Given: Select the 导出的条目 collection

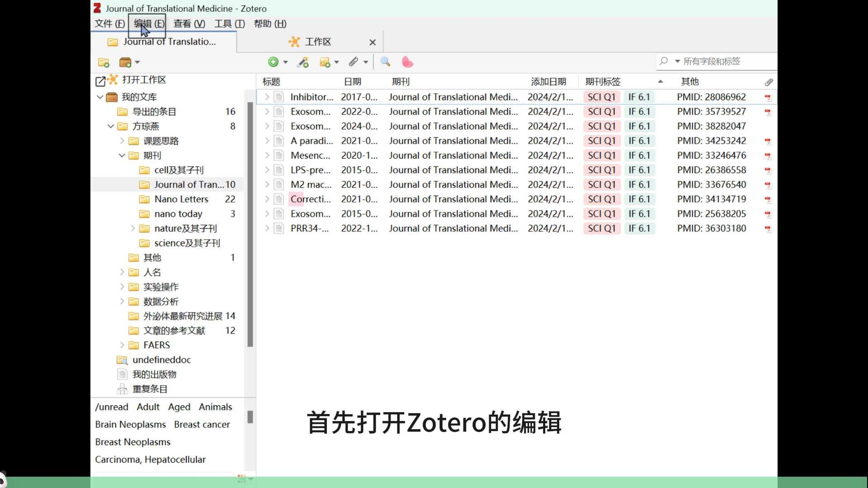Looking at the screenshot, I should [x=167, y=112].
